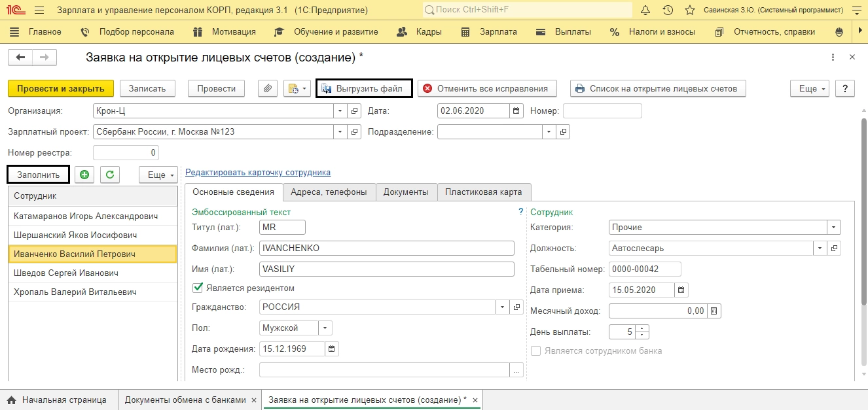This screenshot has height=410, width=868.
Task: Open the Пол dropdown list
Action: (326, 328)
